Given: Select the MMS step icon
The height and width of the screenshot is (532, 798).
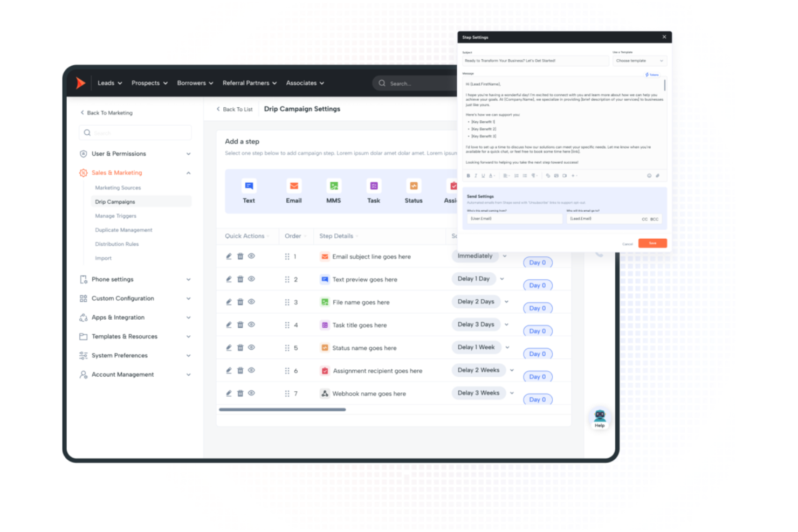Looking at the screenshot, I should [x=334, y=186].
